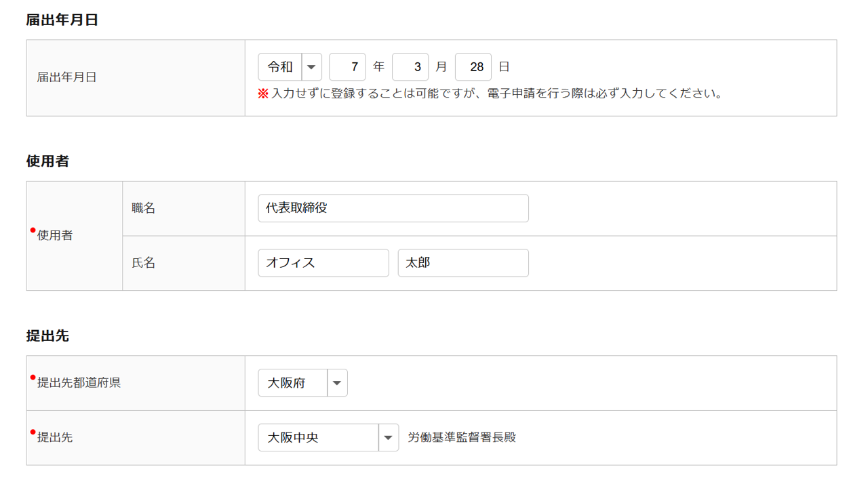868x484 pixels.
Task: Click the bold 届出年月日 section heading
Action: (62, 20)
